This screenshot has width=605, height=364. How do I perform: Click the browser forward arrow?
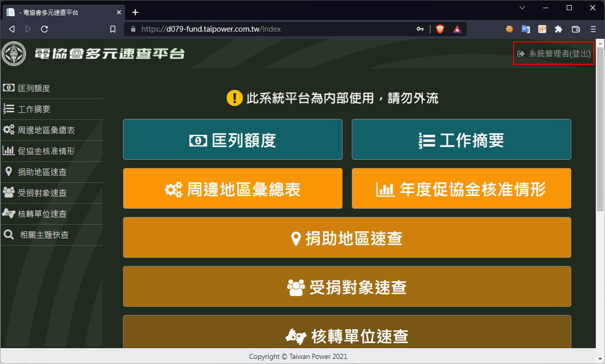point(28,29)
